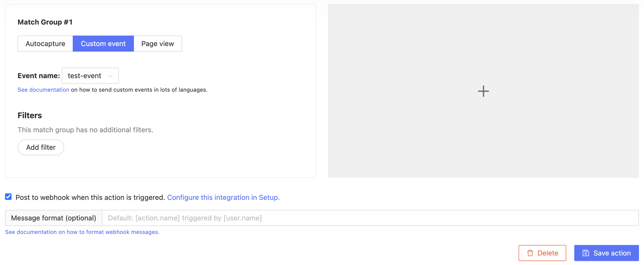644x265 pixels.
Task: Open the test-event combo box
Action: click(x=85, y=76)
